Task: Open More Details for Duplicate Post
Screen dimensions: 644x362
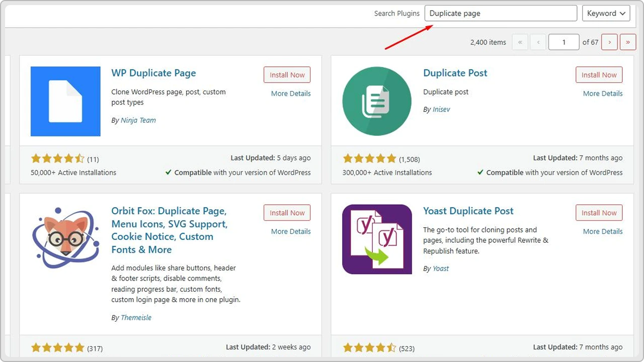Action: [602, 93]
